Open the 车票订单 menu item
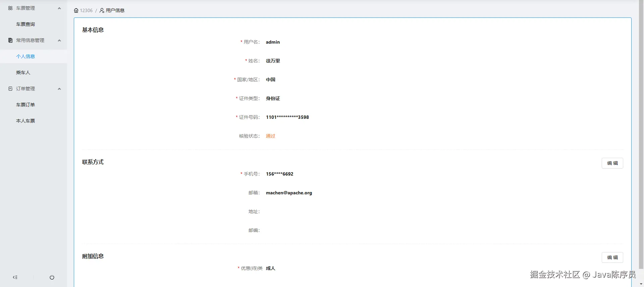 tap(34, 105)
